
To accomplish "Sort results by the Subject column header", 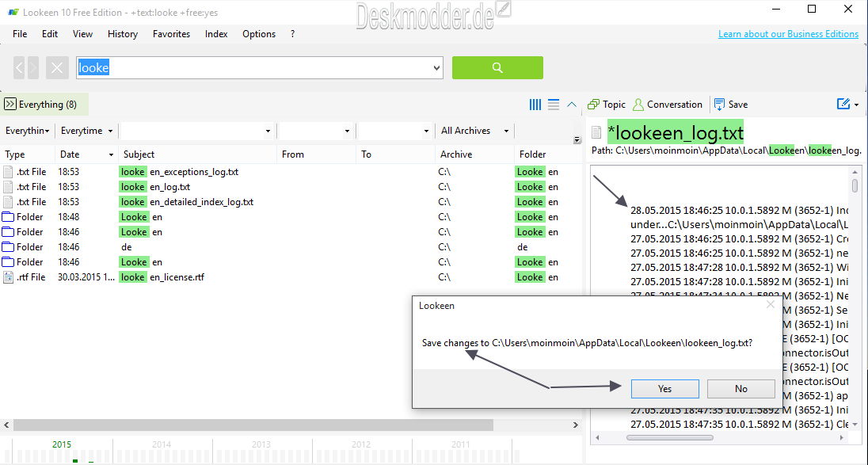I will [x=198, y=154].
